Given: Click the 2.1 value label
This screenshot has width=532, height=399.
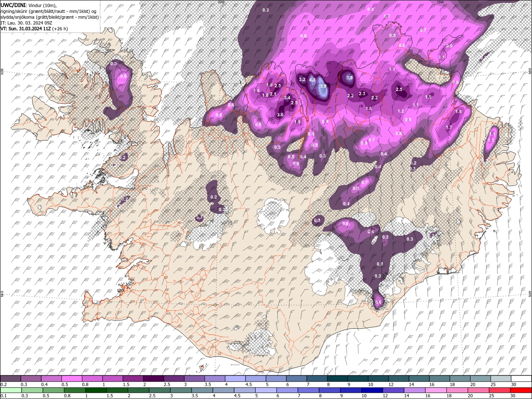Looking at the screenshot, I should [x=273, y=94].
